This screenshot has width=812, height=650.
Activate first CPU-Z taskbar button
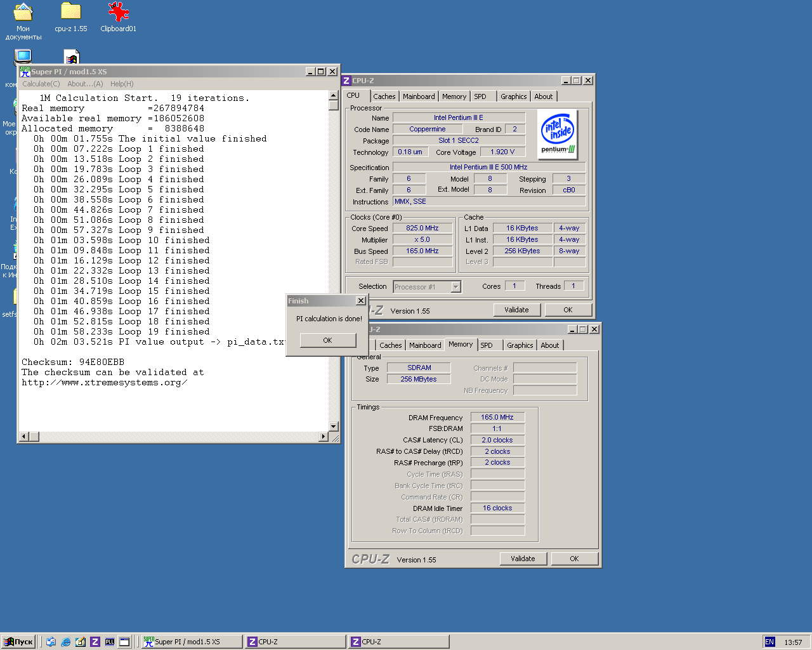click(x=295, y=642)
